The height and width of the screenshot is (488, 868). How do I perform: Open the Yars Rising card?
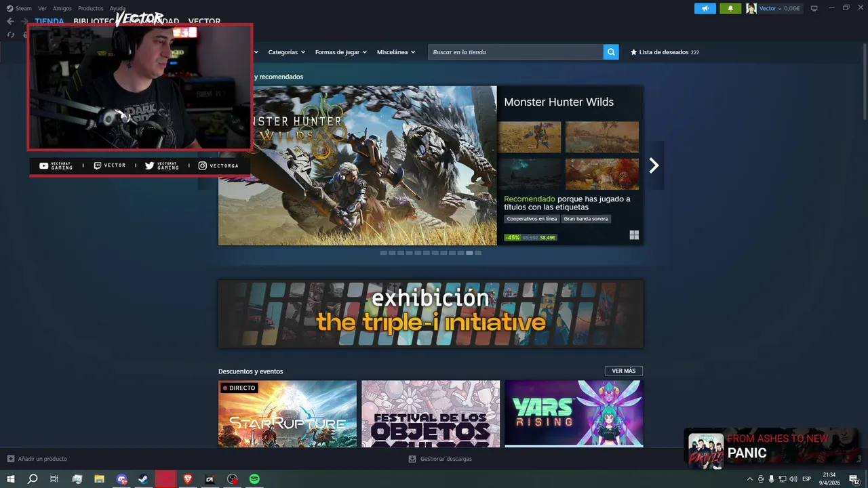[574, 413]
